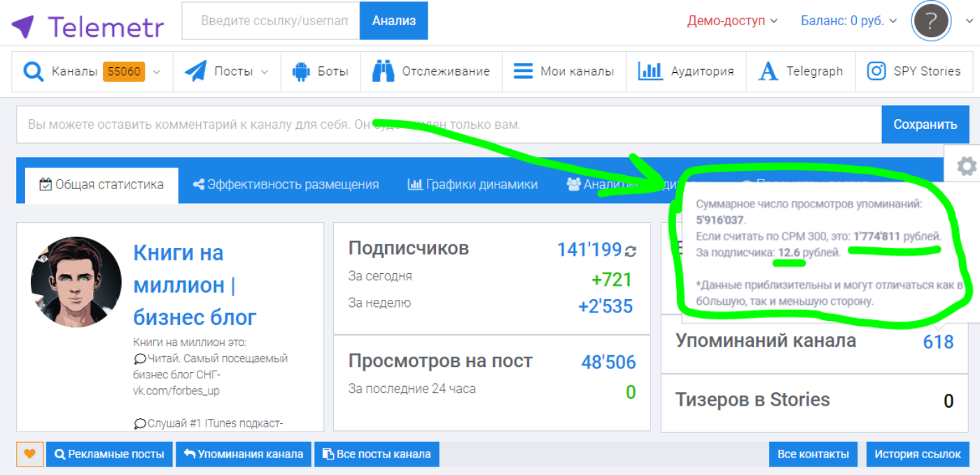Click the Android robot icon beside Боты

tap(301, 71)
